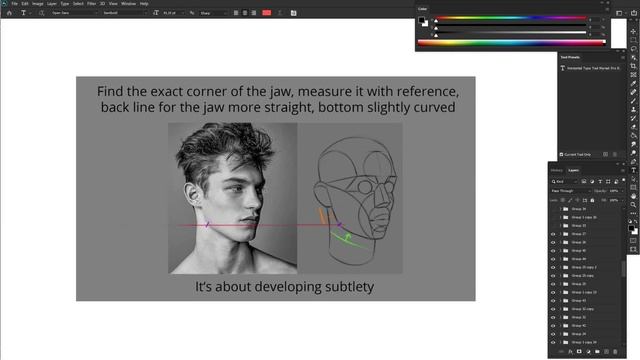
Task: Select the Hand tool
Action: point(633,196)
